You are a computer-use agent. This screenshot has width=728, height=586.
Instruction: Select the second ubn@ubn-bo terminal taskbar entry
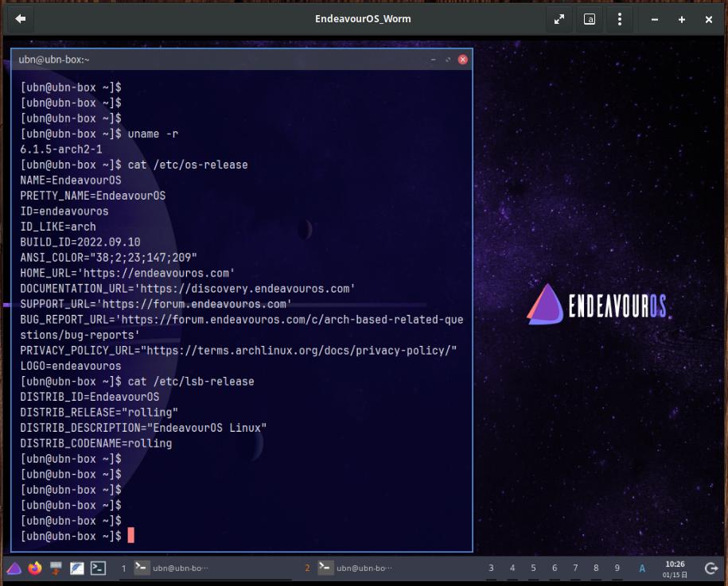tap(356, 568)
